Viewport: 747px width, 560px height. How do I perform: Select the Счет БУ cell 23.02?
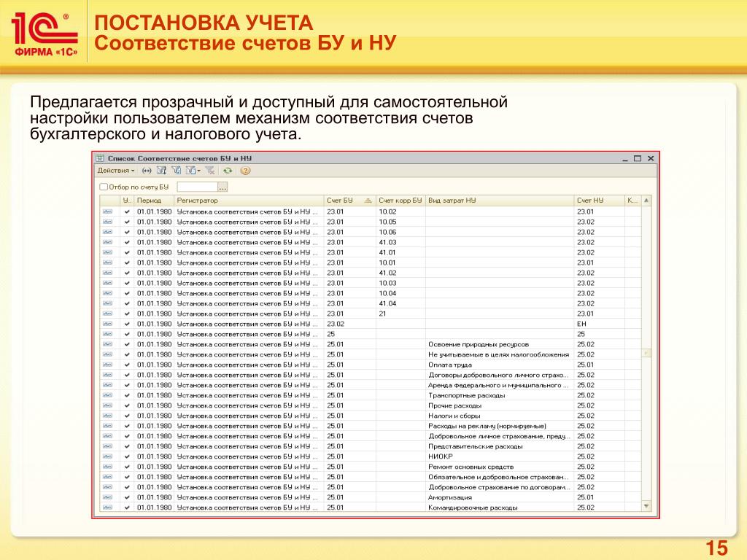(x=349, y=324)
